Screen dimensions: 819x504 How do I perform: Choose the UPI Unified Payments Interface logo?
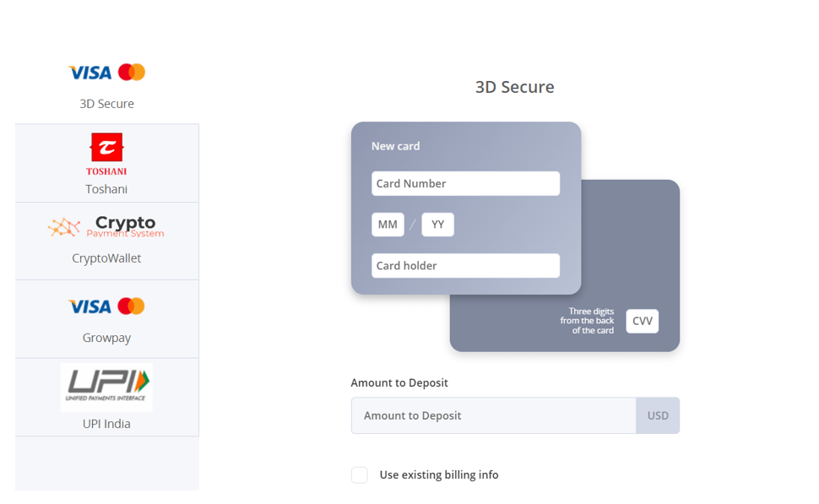pyautogui.click(x=106, y=387)
